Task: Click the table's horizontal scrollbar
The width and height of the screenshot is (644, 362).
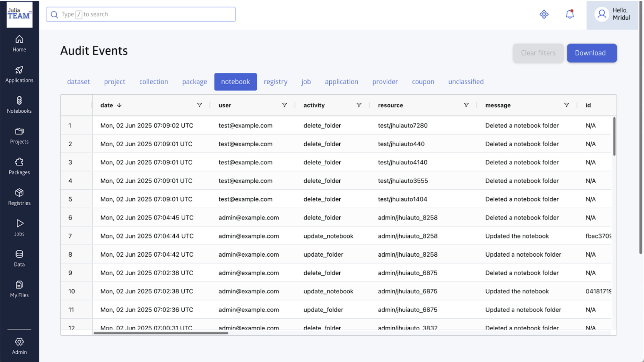Action: pos(161,333)
